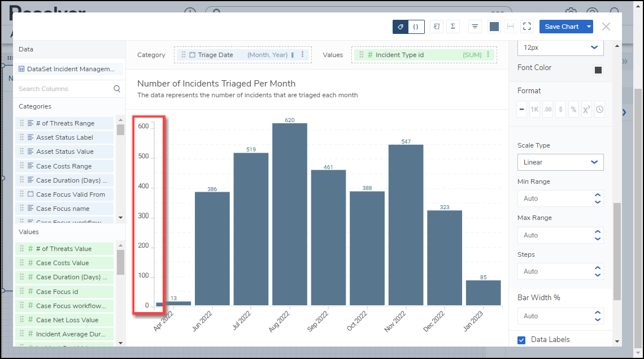The height and width of the screenshot is (359, 644).
Task: Uncheck the Data Labels checkbox
Action: (x=522, y=340)
